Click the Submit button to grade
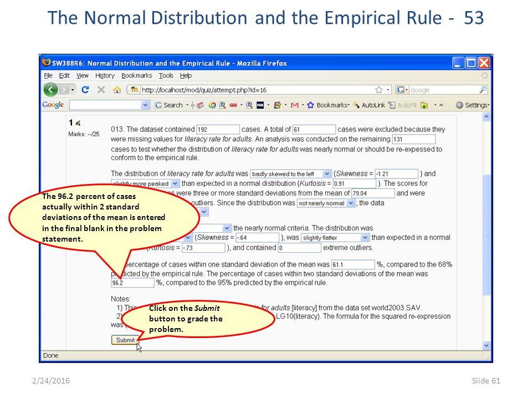The image size is (532, 399). point(125,340)
